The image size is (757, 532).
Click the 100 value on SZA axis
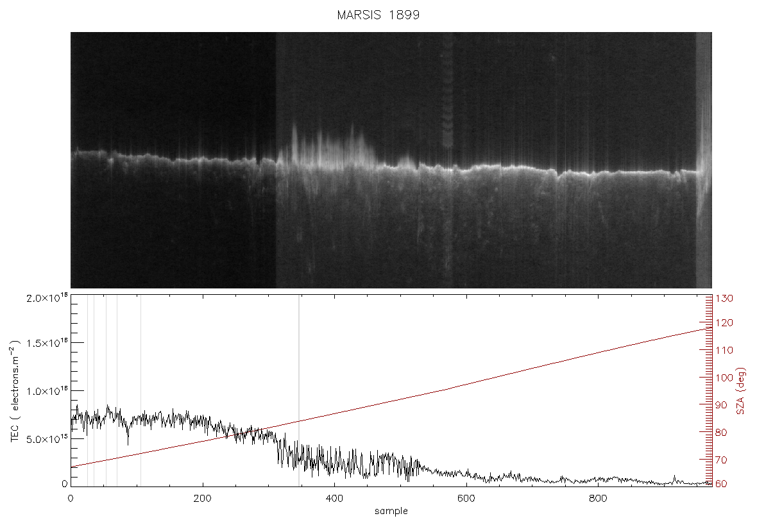pos(724,378)
